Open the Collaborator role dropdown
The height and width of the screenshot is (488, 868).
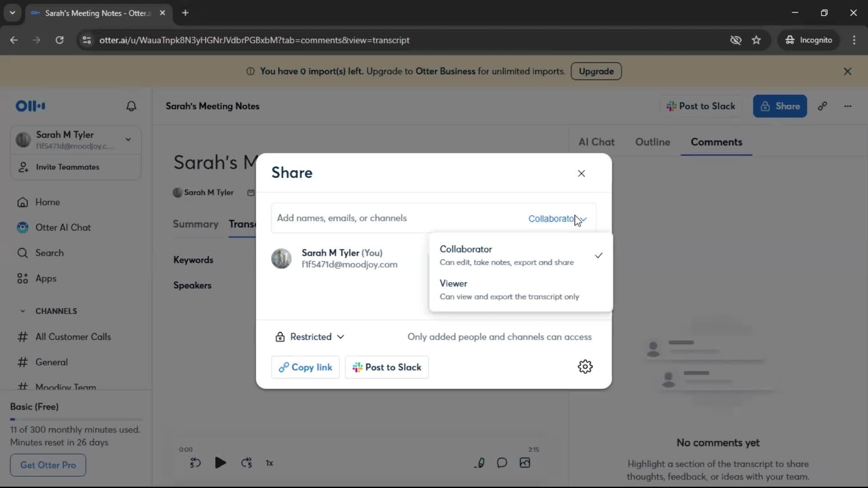[557, 219]
